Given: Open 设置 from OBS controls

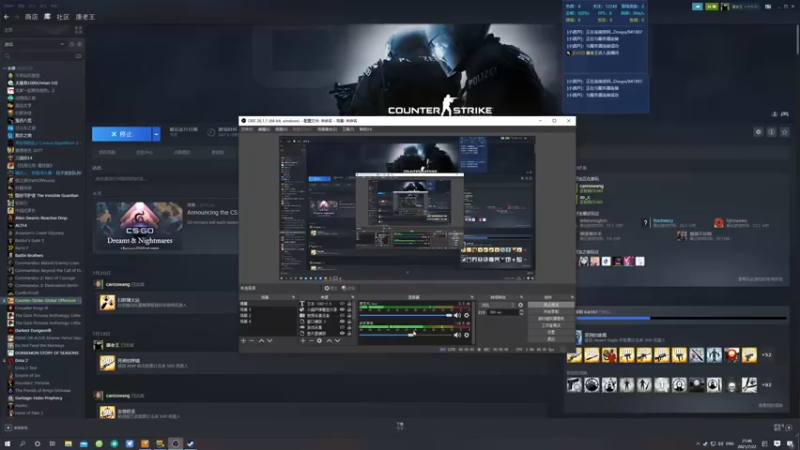Looking at the screenshot, I should (551, 332).
